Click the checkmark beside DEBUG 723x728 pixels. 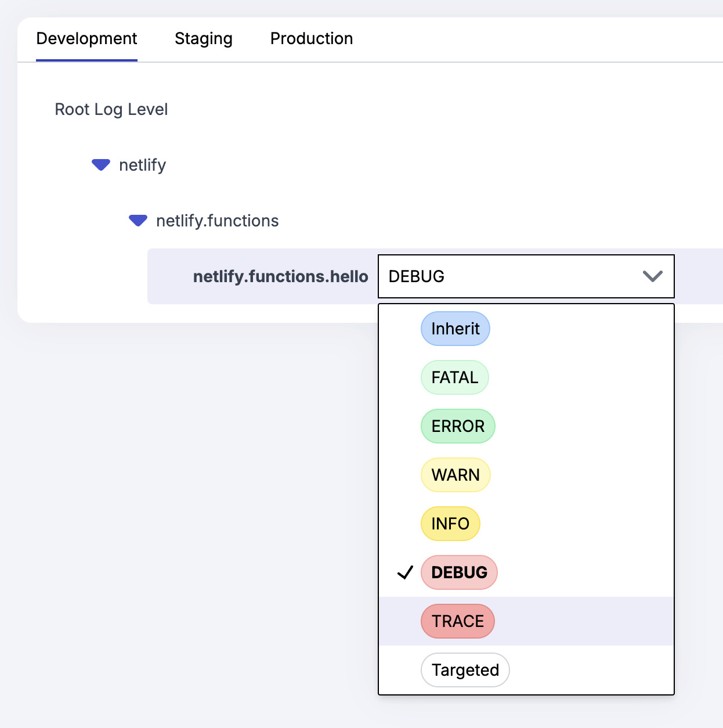[405, 572]
